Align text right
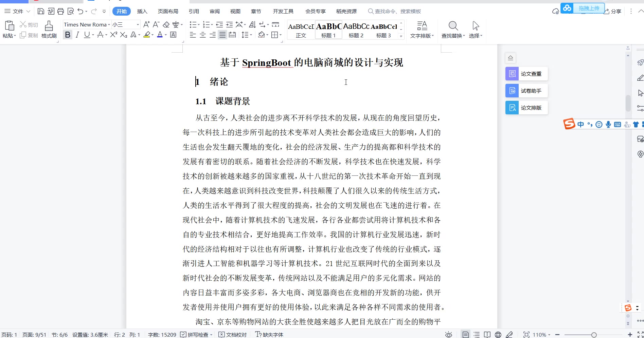Image resolution: width=644 pixels, height=338 pixels. tap(213, 35)
